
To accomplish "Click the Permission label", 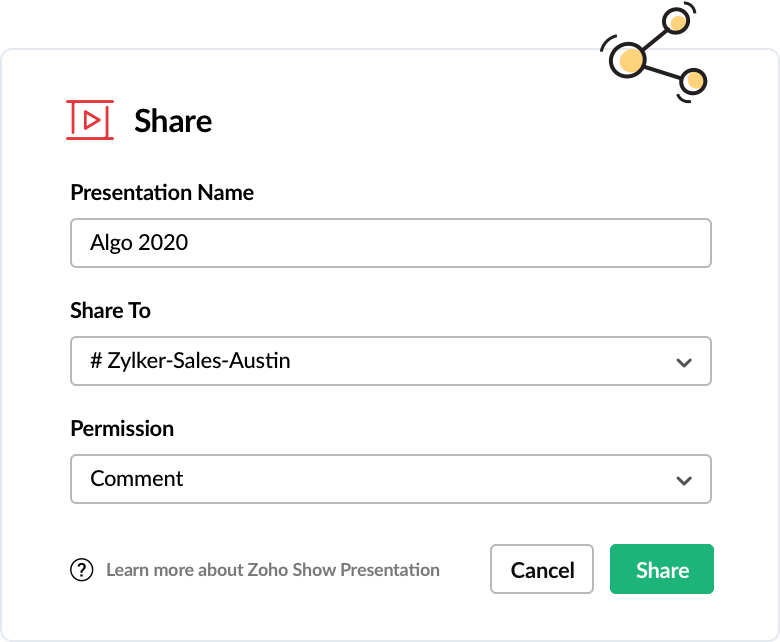I will click(122, 428).
